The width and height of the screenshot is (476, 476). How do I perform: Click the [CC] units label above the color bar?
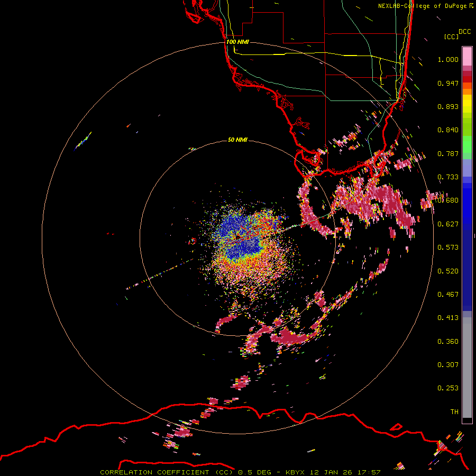(451, 36)
